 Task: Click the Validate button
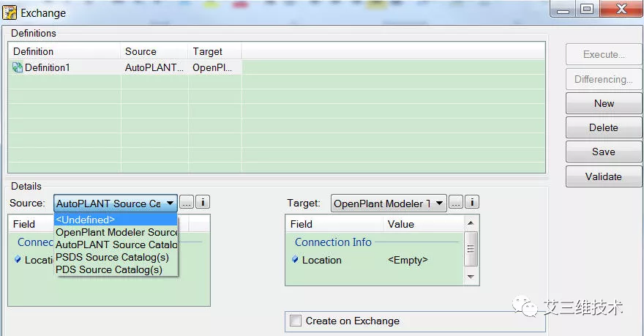click(x=603, y=176)
